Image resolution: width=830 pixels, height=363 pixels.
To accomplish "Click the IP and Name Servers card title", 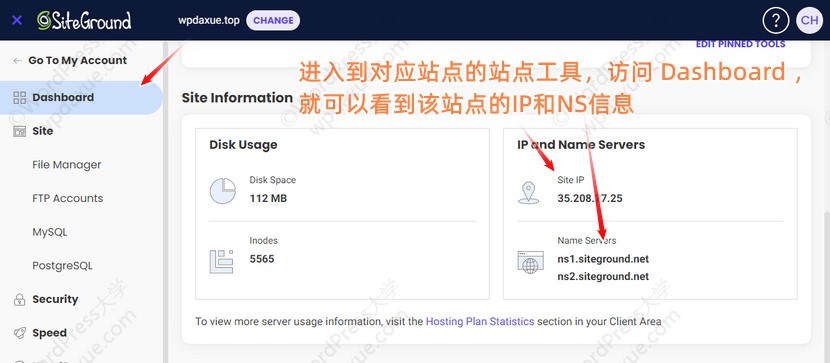I will click(x=581, y=145).
